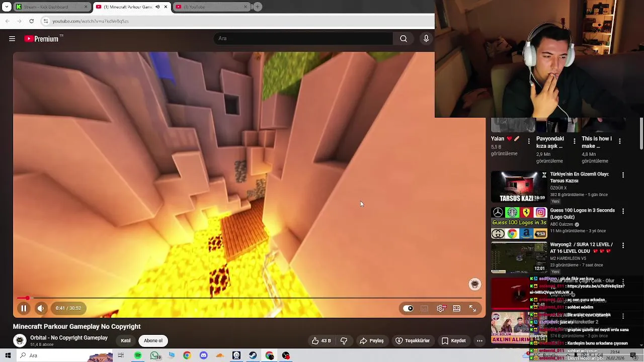
Task: Open the Waryong2 SURA 12 LEVEL thumbnail
Action: click(x=519, y=257)
